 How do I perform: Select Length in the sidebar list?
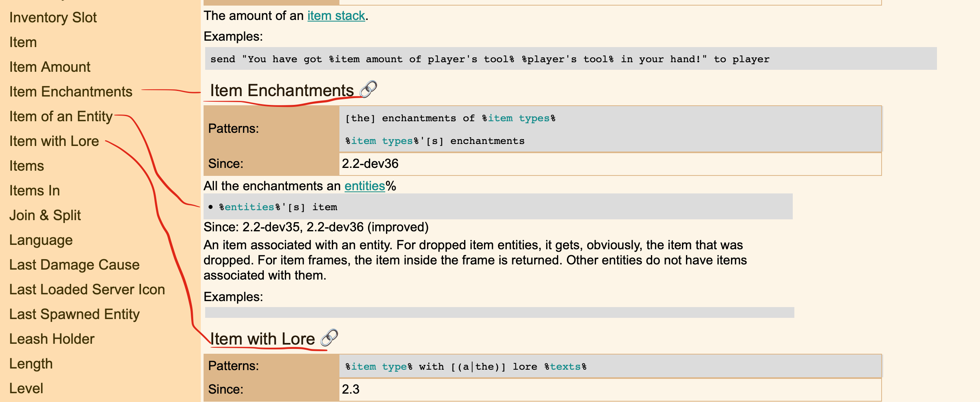click(31, 364)
